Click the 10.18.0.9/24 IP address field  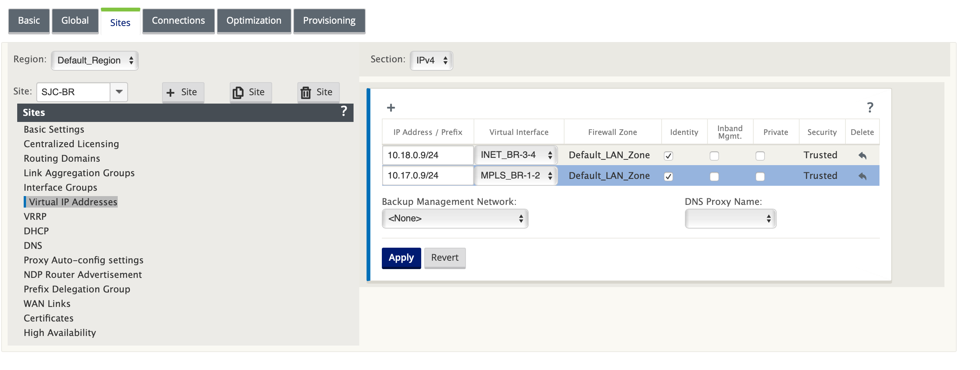pyautogui.click(x=428, y=155)
